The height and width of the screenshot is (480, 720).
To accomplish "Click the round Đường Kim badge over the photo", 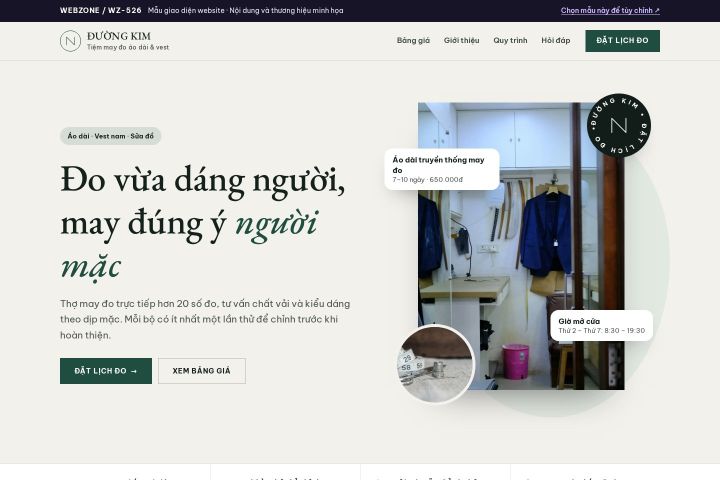I will [619, 125].
